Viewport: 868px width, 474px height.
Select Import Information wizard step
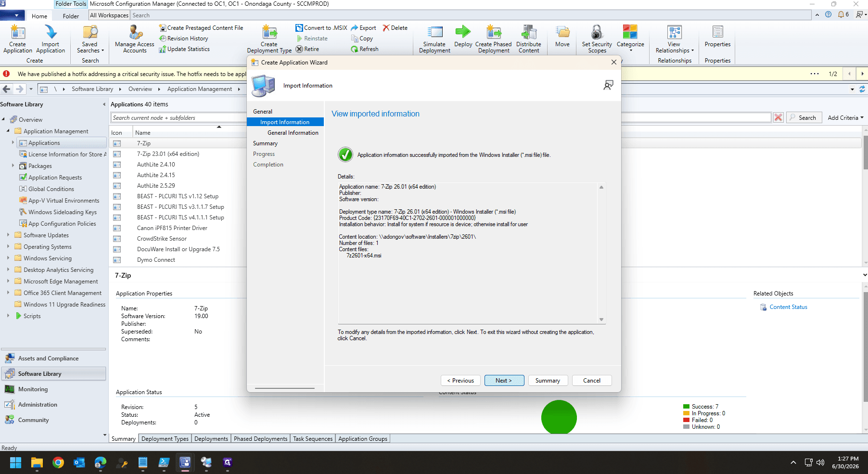click(285, 122)
